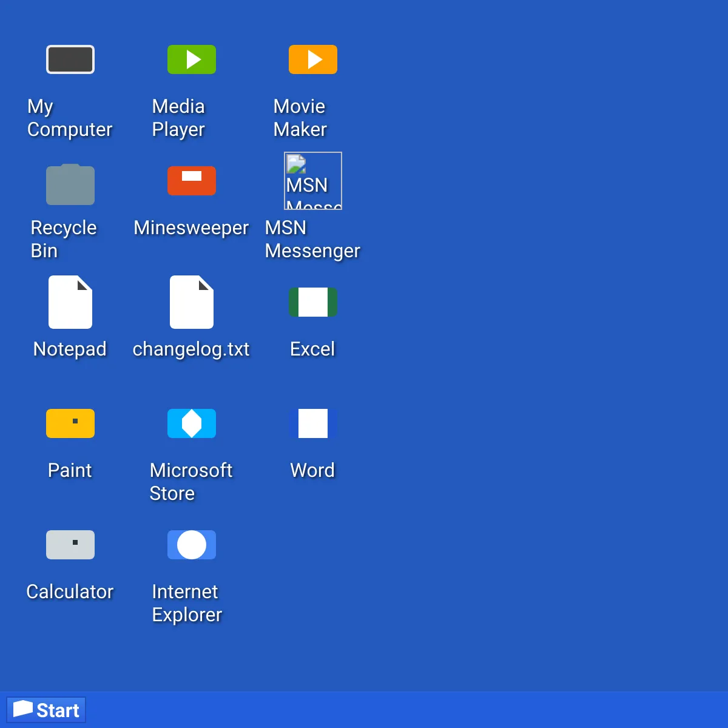The height and width of the screenshot is (728, 728).
Task: Click the Start button
Action: 46,710
